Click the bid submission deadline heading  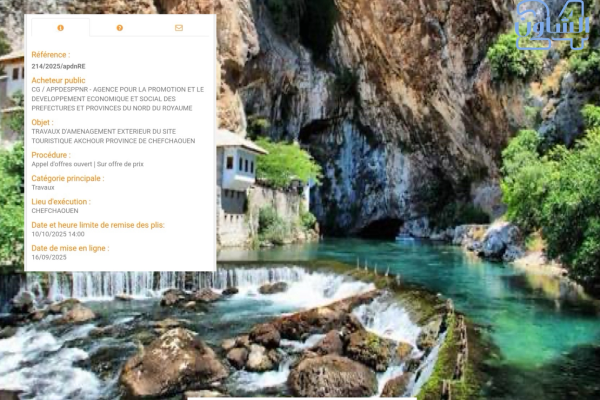(x=98, y=225)
